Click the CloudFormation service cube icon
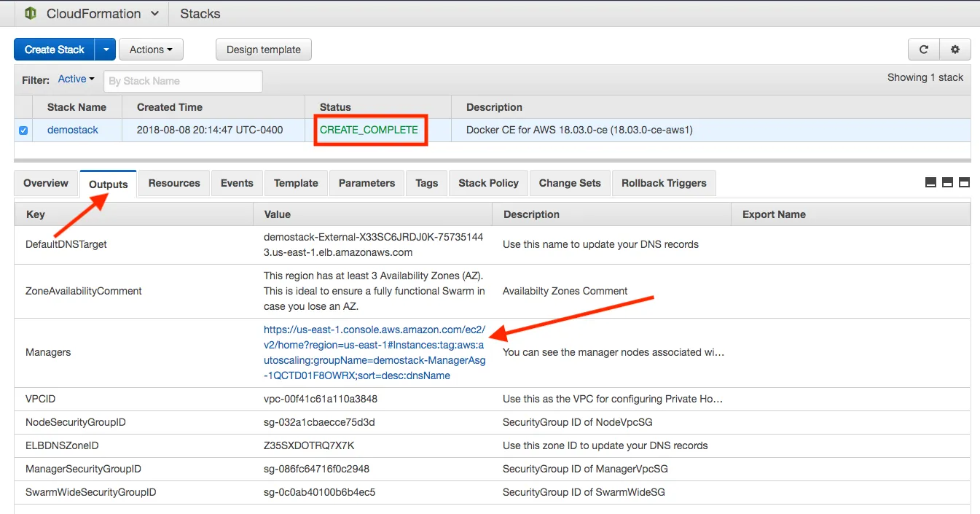The width and height of the screenshot is (980, 514). tap(30, 14)
